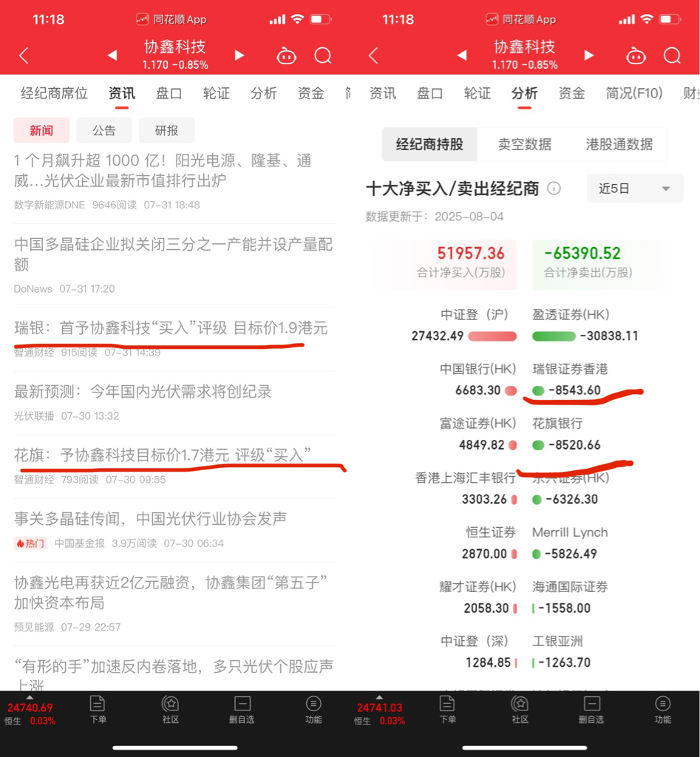
Task: Expand 恒生 index bar 24741.03 in right screen
Action: click(379, 710)
